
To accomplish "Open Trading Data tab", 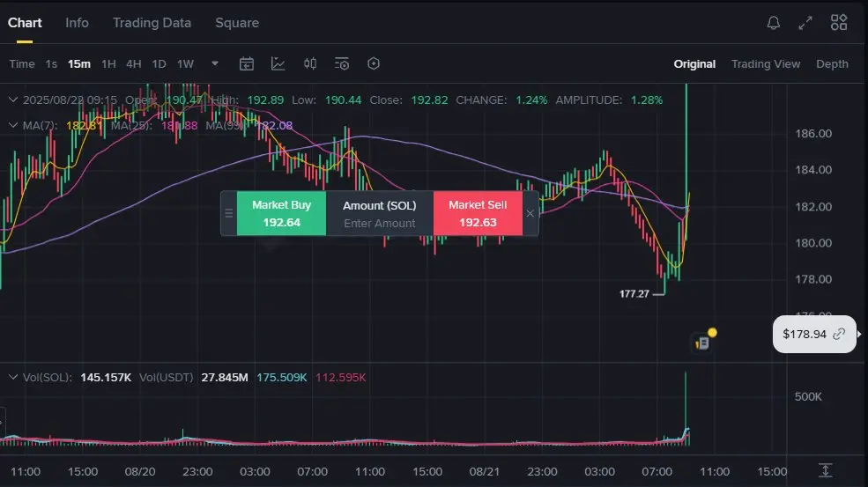I will 152,23.
